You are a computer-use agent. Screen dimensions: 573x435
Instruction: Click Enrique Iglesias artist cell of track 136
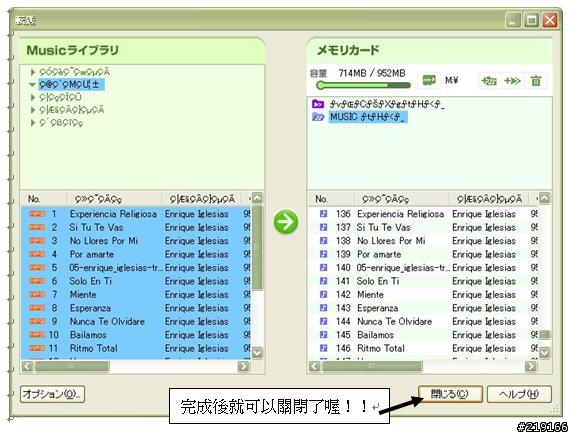pos(484,214)
